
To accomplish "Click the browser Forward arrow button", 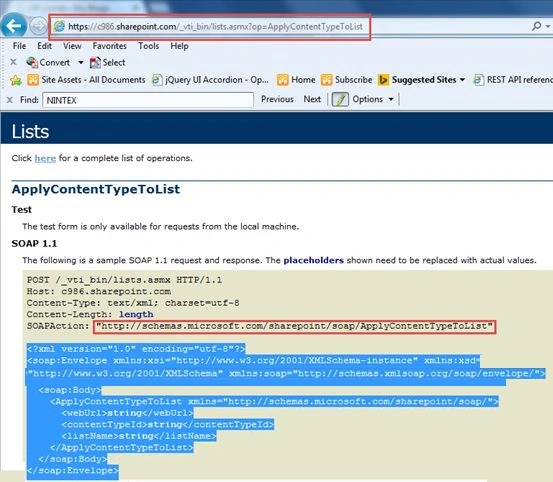I will click(38, 26).
